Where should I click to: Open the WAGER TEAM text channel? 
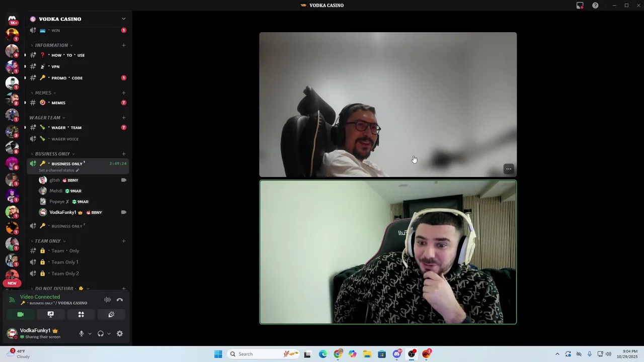[78, 127]
